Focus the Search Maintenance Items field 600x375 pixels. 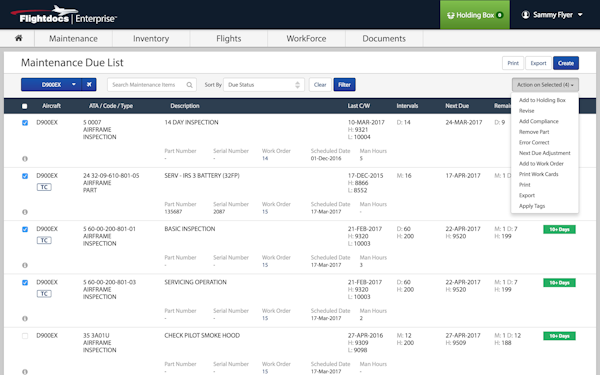pos(148,85)
